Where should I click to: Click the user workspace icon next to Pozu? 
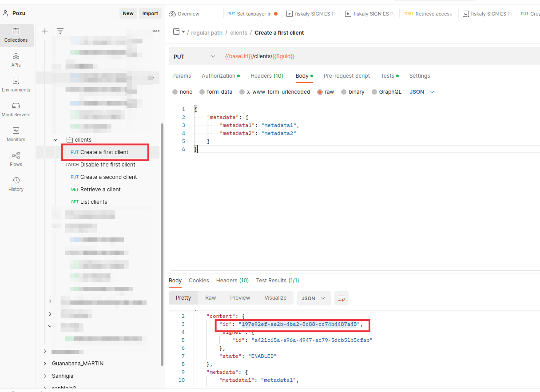(x=6, y=13)
